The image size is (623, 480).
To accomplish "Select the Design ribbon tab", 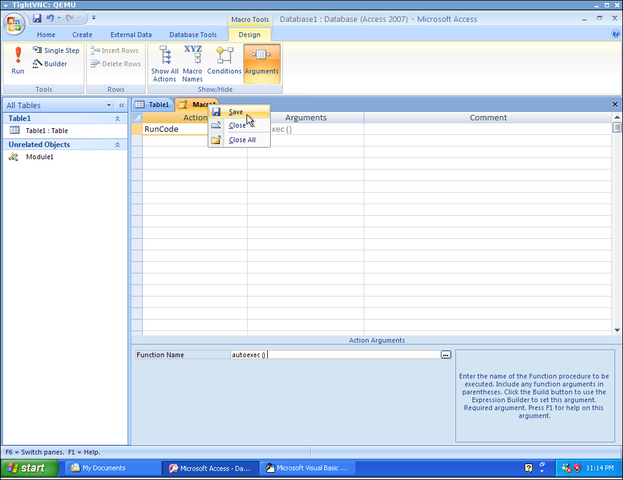I will (x=250, y=35).
